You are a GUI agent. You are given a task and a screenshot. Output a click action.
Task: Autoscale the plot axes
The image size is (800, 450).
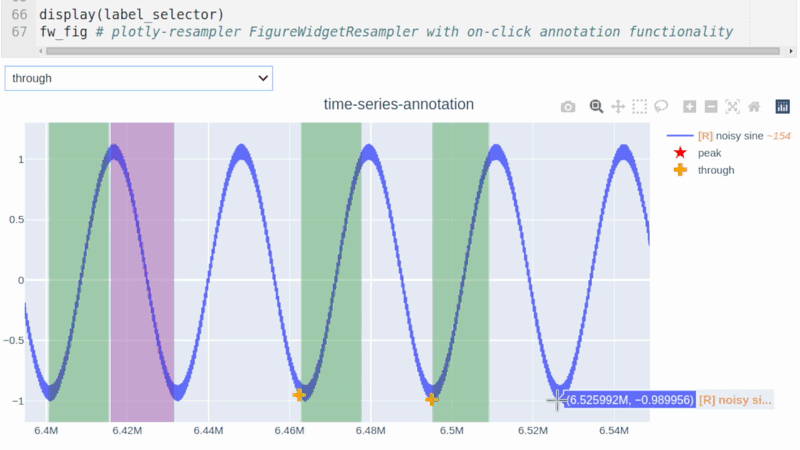click(x=732, y=107)
